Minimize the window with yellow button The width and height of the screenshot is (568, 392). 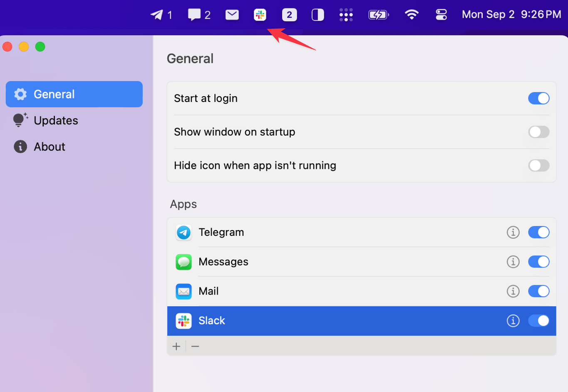click(x=24, y=47)
